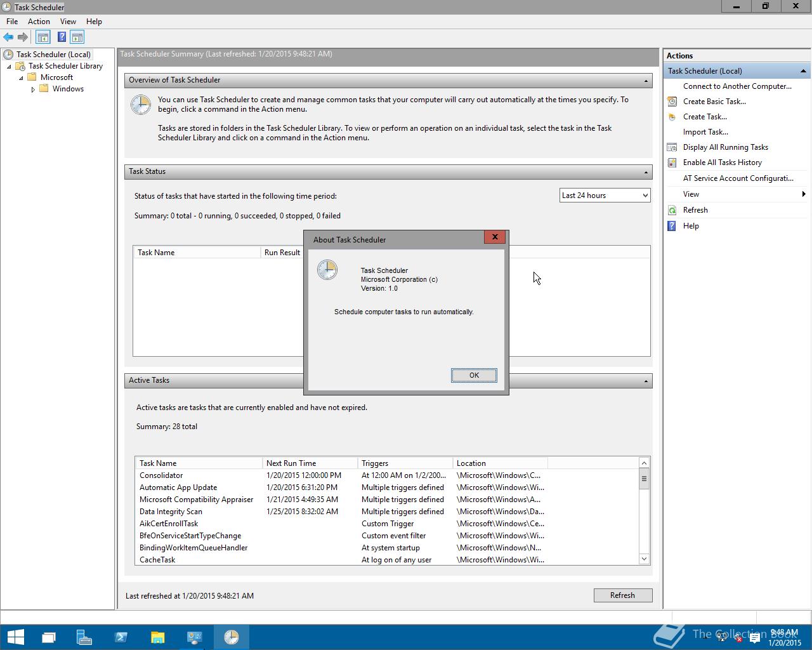Click the Create Task icon
The image size is (812, 650).
[672, 117]
